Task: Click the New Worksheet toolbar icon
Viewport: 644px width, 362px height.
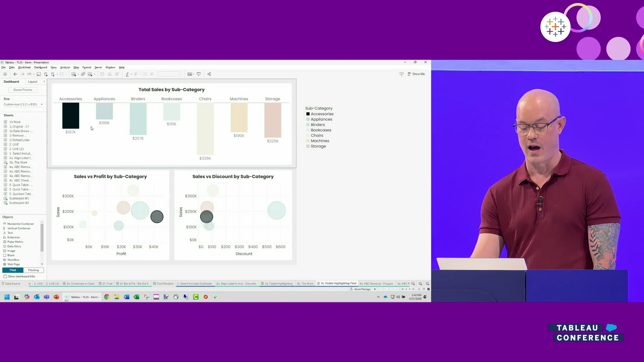Action: tap(74, 74)
